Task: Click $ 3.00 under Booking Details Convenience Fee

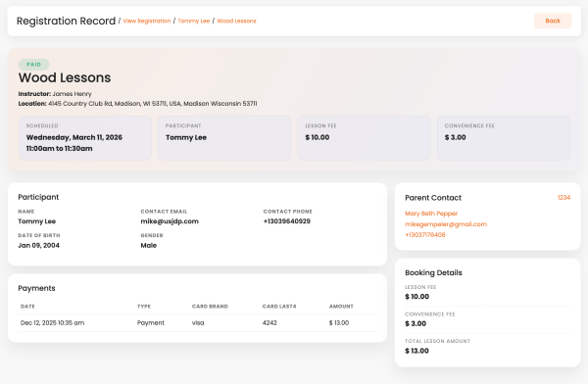Action: (416, 323)
